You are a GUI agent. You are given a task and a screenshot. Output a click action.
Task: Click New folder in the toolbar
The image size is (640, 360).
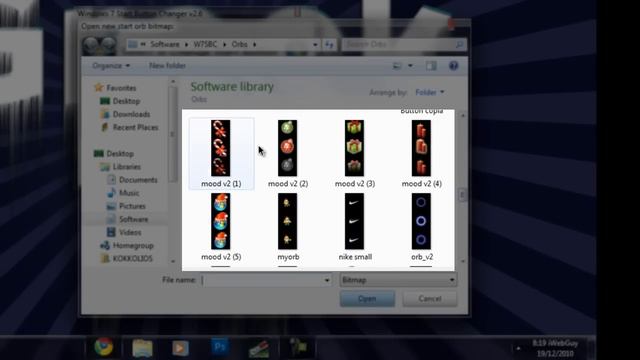pyautogui.click(x=167, y=66)
